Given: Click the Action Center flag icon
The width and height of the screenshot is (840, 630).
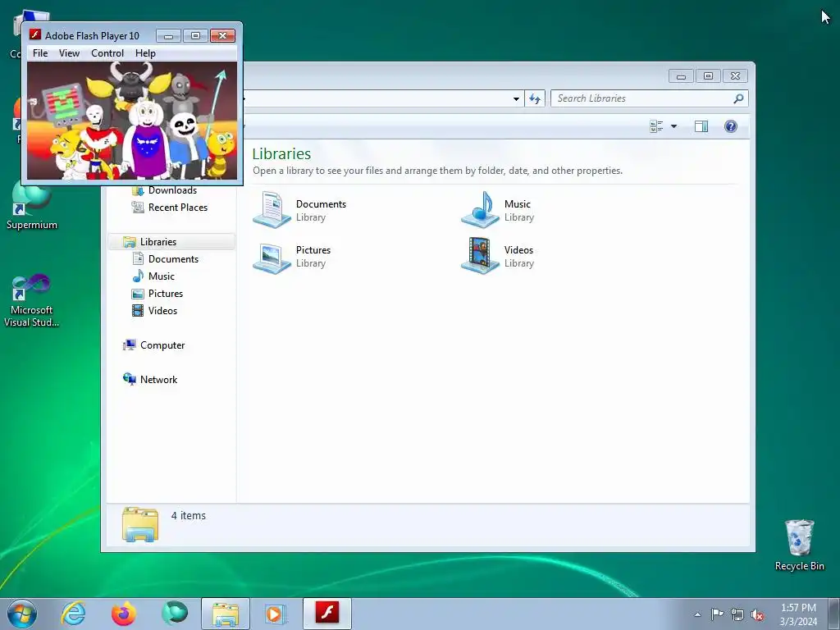Looking at the screenshot, I should [x=717, y=614].
